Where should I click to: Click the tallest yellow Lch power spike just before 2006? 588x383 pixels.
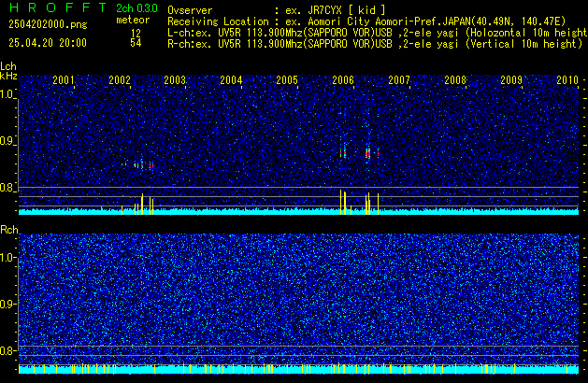click(x=340, y=202)
